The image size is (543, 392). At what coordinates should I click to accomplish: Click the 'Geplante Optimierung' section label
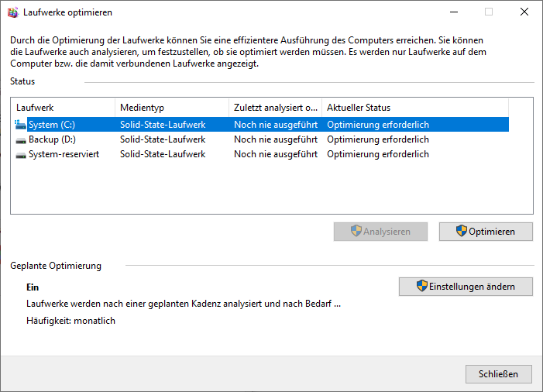(x=56, y=266)
